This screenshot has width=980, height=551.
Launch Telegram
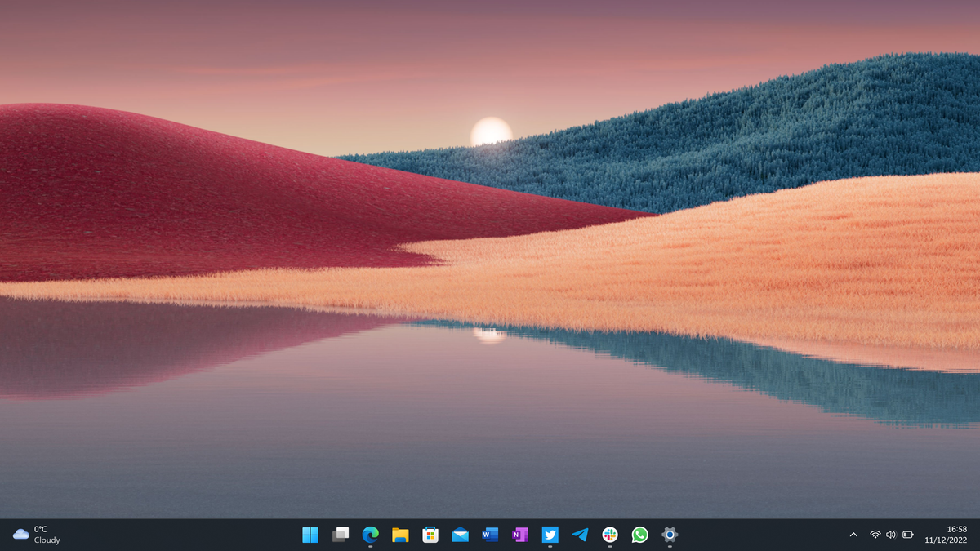(x=580, y=535)
